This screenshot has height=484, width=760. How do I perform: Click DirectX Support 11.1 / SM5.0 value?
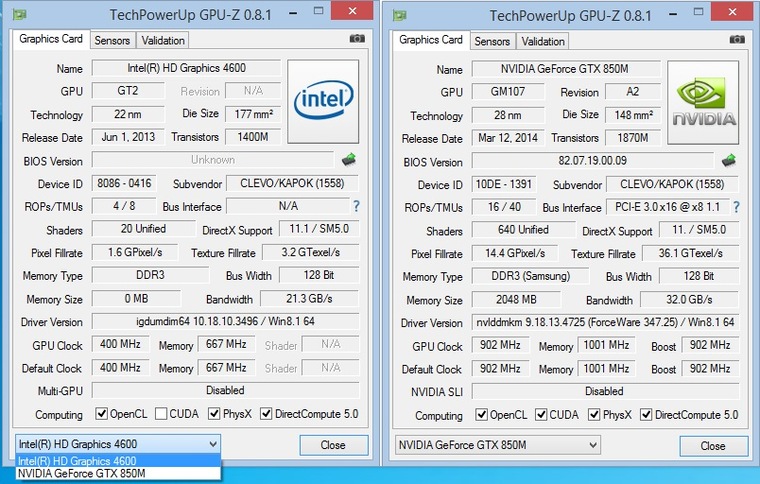pyautogui.click(x=319, y=229)
